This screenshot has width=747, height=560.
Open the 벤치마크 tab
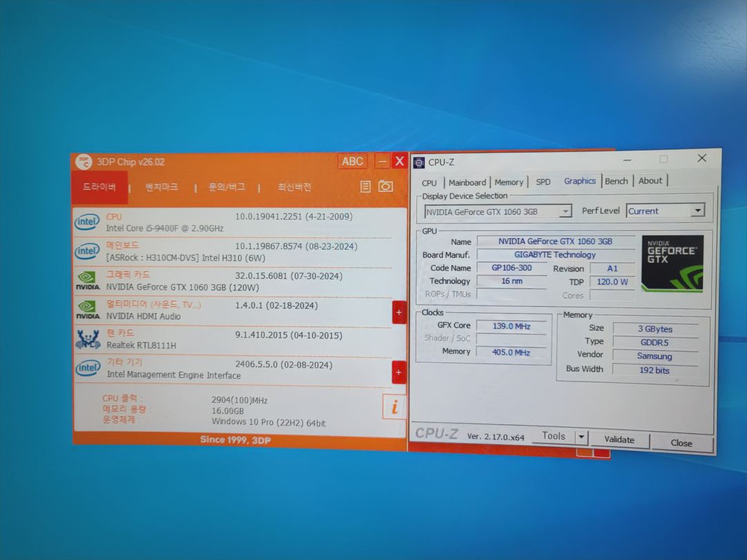(161, 187)
